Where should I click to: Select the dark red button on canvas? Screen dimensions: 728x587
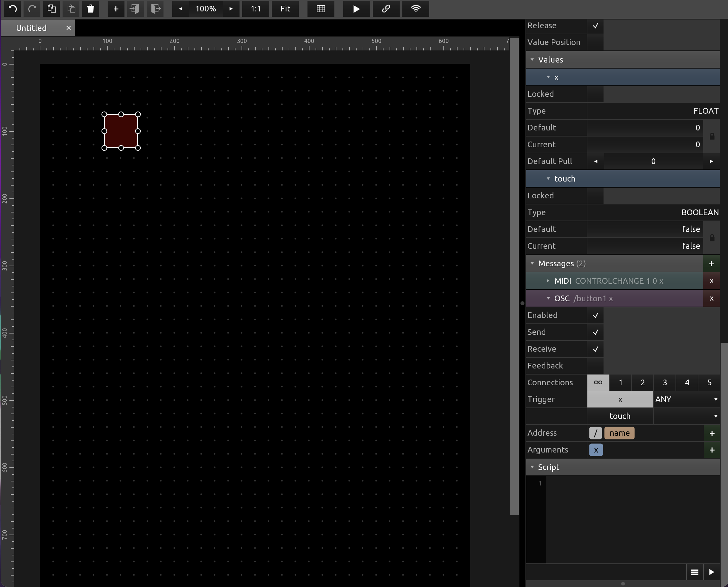coord(121,131)
